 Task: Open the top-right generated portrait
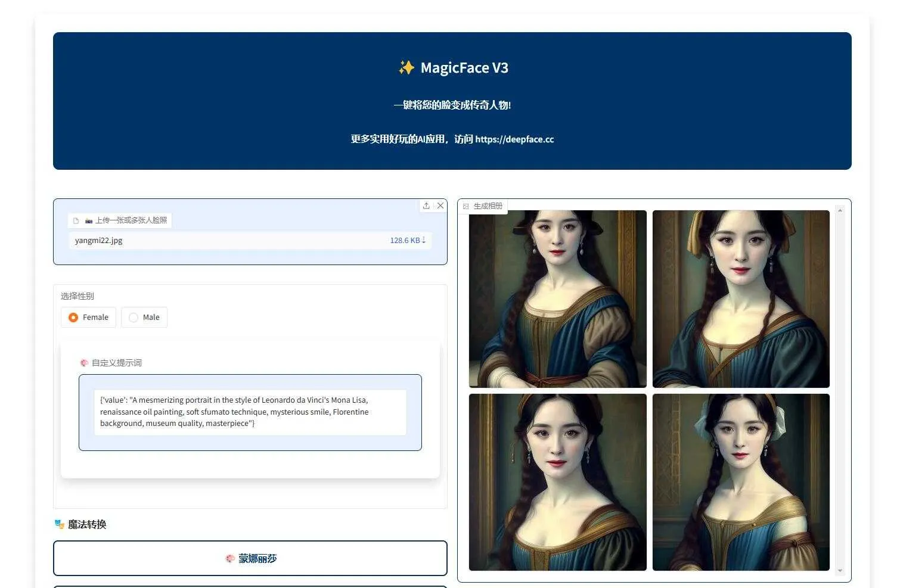pos(741,299)
